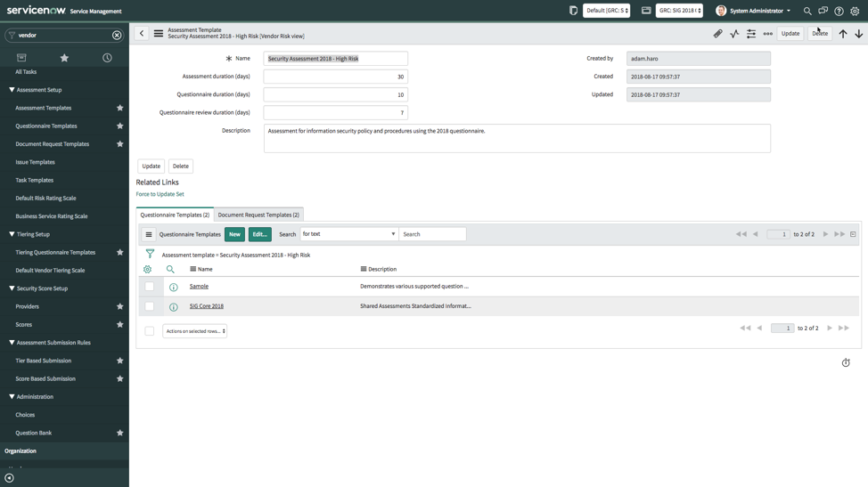Preview the SIG Core 2018 info icon
The height and width of the screenshot is (487, 868).
pos(173,307)
